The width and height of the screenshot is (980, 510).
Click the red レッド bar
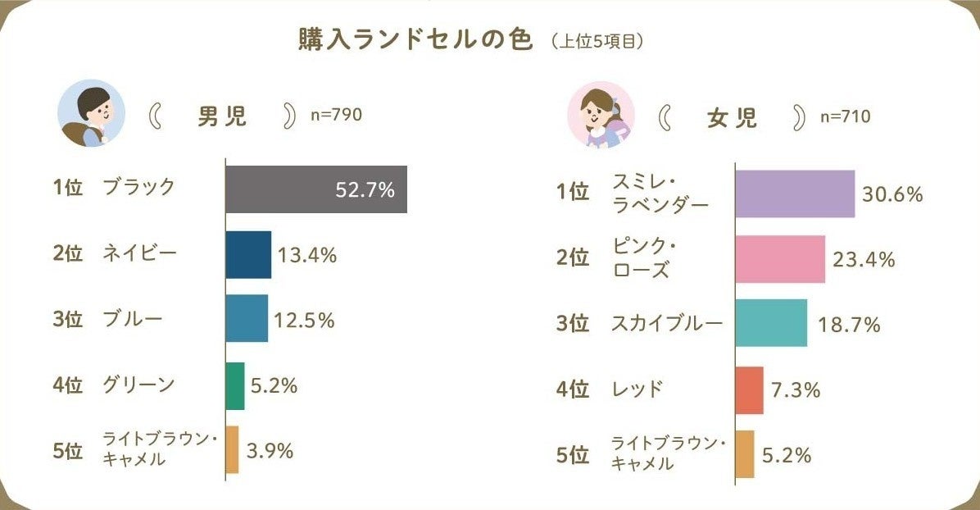[x=749, y=390]
